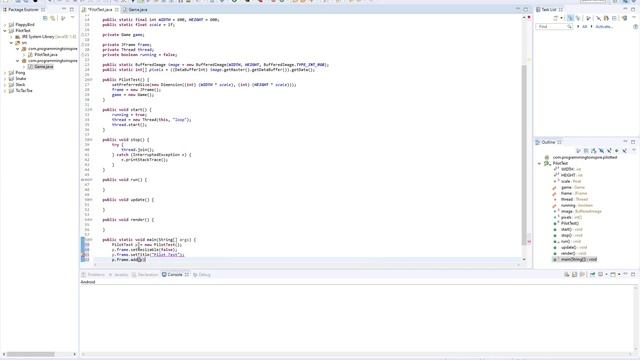
Task: Select image field in Outline
Action: [577, 211]
